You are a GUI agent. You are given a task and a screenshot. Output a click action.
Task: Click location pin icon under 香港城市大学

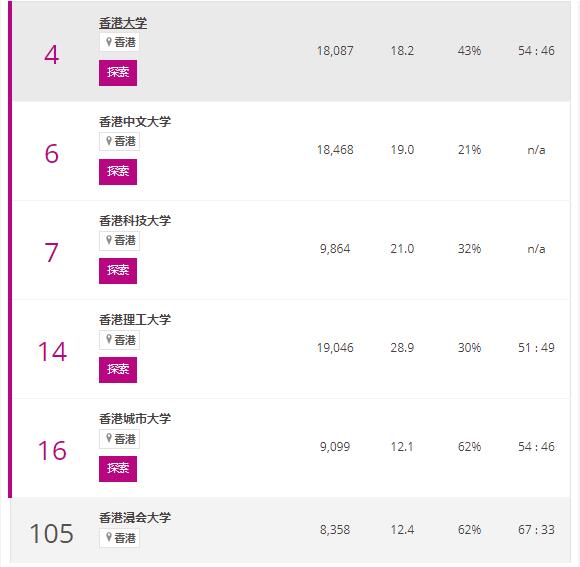click(109, 438)
